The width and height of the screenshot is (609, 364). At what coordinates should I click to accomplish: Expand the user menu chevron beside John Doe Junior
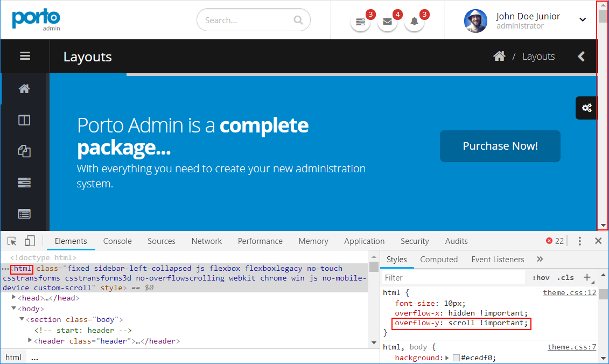pyautogui.click(x=583, y=19)
